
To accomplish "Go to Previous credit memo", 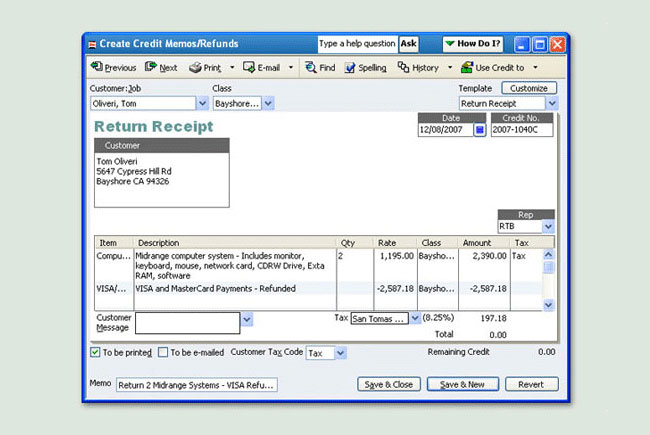I will point(114,67).
